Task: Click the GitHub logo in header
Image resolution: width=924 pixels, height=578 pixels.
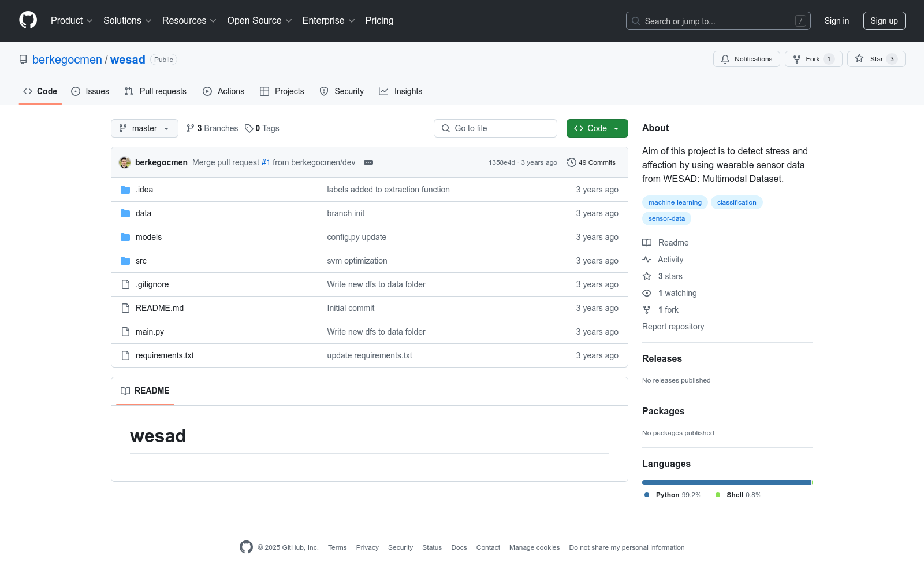Action: (28, 20)
